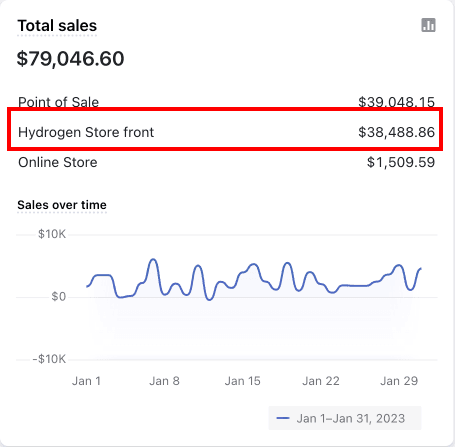Click the $0 axis label
The width and height of the screenshot is (455, 447).
click(59, 296)
